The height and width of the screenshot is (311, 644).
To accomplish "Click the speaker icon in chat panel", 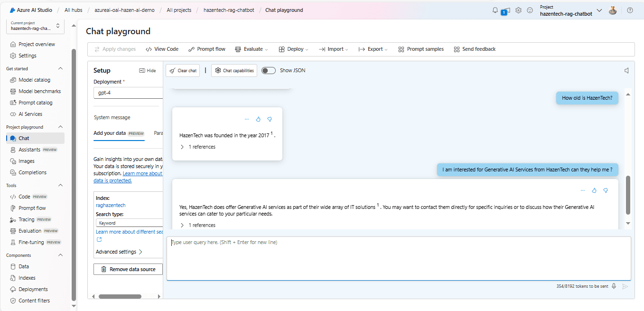I will [x=626, y=70].
